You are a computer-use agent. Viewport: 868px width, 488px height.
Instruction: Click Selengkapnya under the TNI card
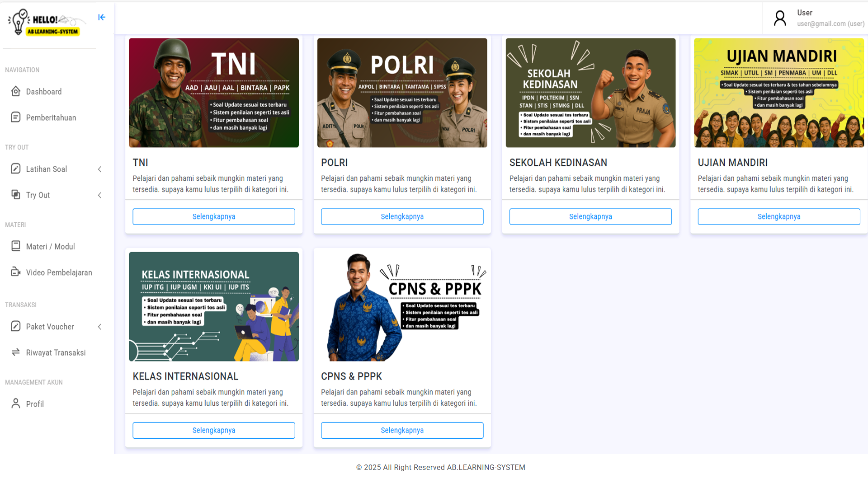pyautogui.click(x=214, y=216)
